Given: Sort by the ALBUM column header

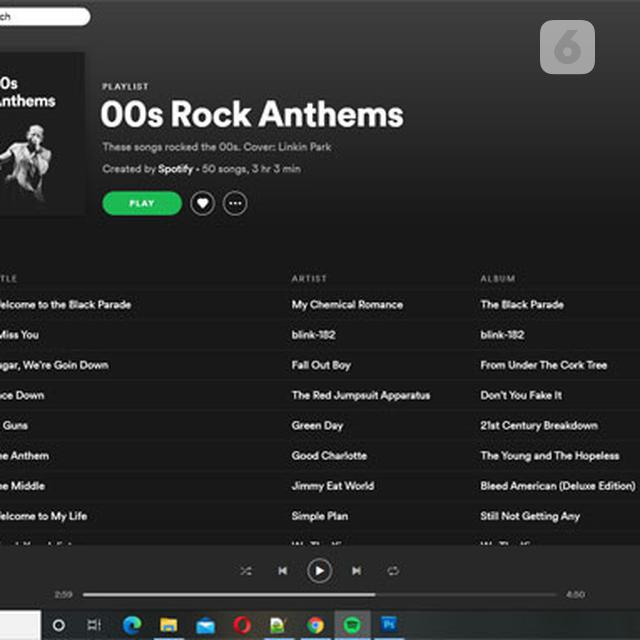Looking at the screenshot, I should (498, 278).
